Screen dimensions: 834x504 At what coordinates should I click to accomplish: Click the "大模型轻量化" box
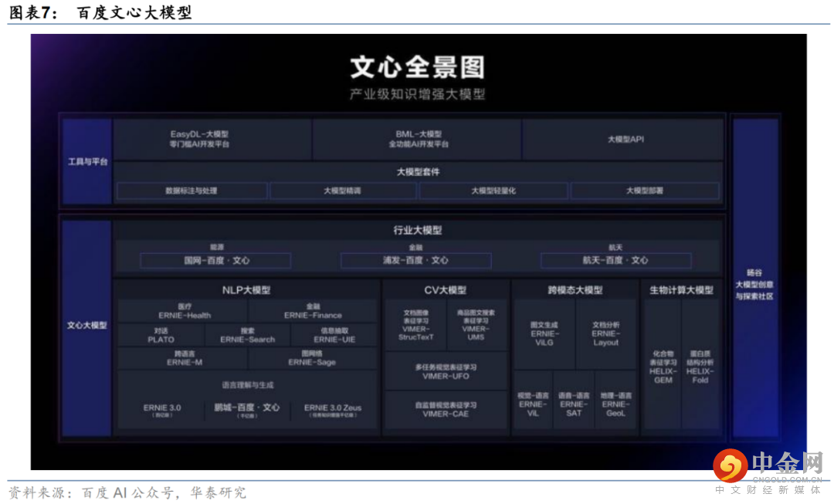coord(493,191)
